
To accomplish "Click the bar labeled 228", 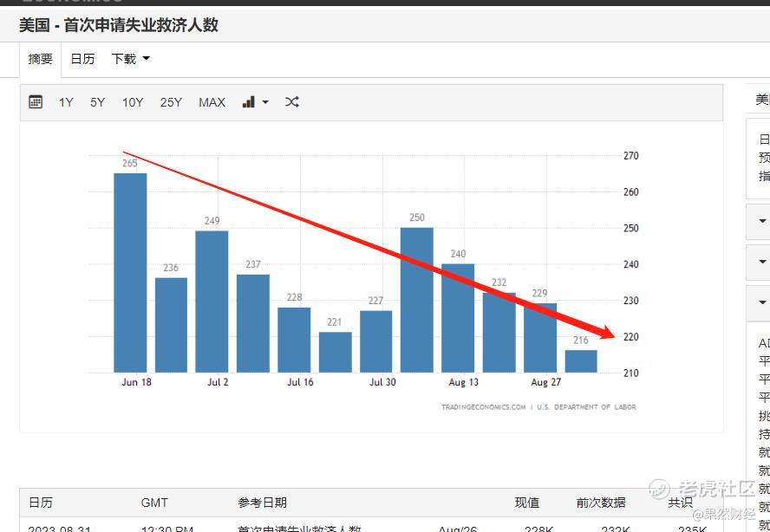I will coord(294,341).
